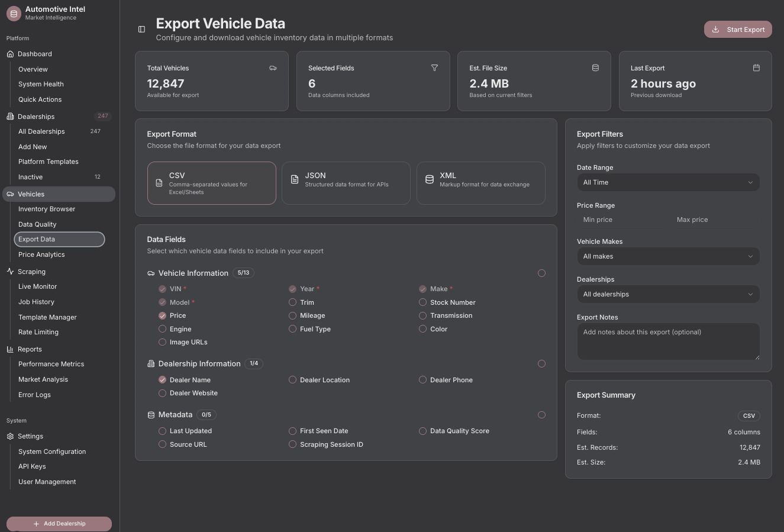The width and height of the screenshot is (784, 532).
Task: Open All Dealerships sidebar item
Action: [59, 131]
